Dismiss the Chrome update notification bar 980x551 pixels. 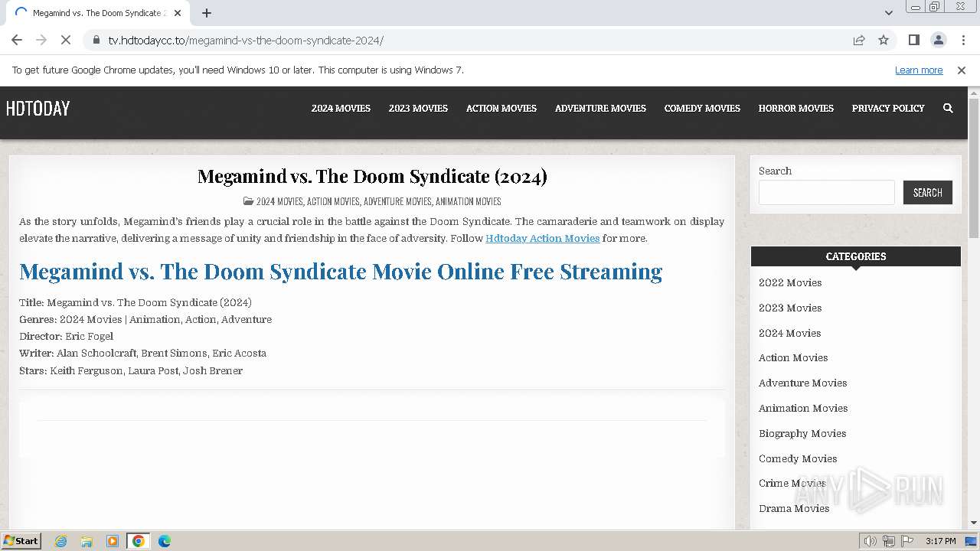pos(962,70)
